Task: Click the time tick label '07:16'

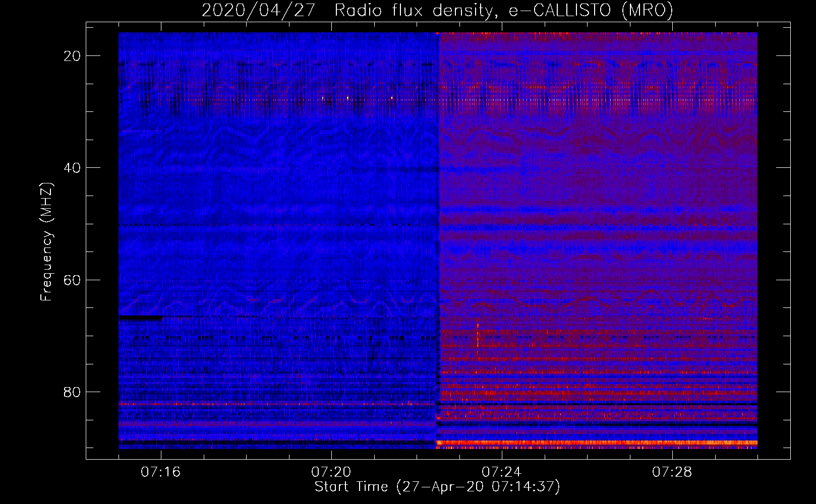Action: pos(161,472)
